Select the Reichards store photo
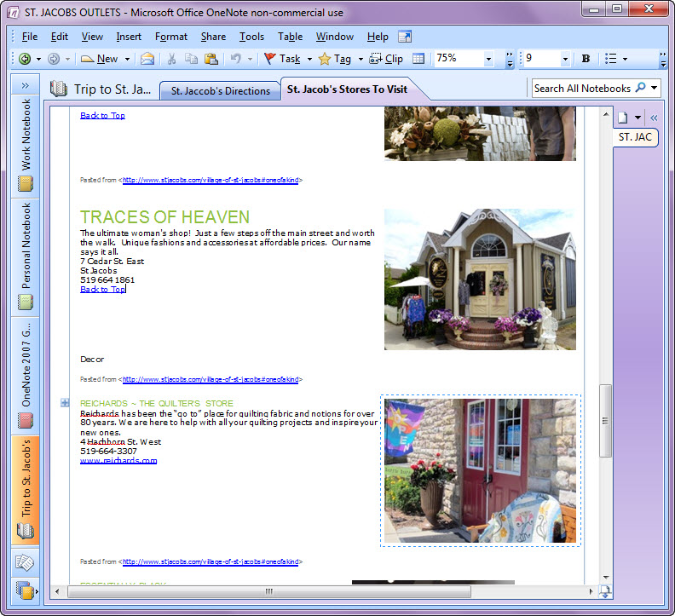Viewport: 675px width, 616px height. coord(480,470)
